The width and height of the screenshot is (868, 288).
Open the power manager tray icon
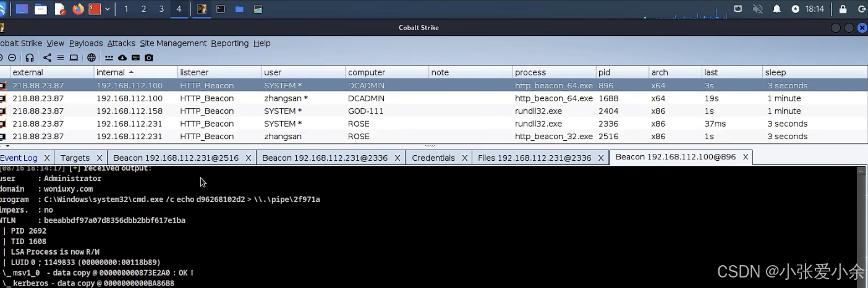tap(795, 9)
